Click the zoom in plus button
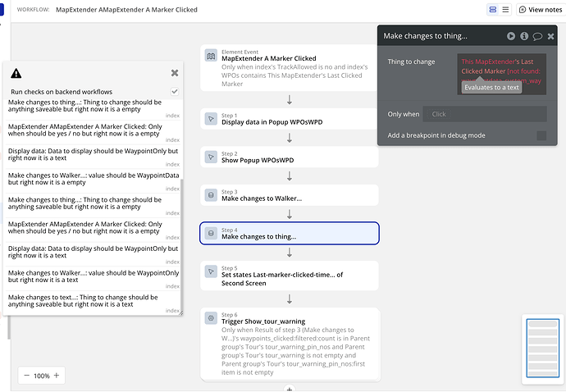 point(57,376)
